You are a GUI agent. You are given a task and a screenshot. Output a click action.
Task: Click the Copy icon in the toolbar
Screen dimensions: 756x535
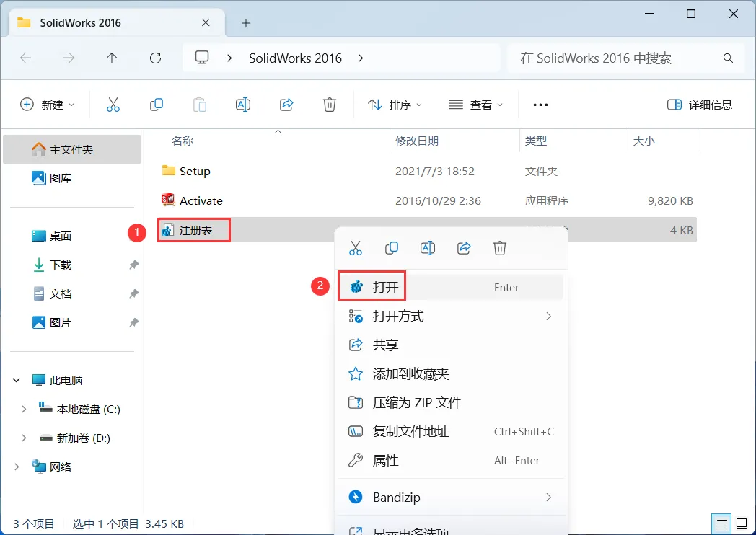(x=157, y=105)
